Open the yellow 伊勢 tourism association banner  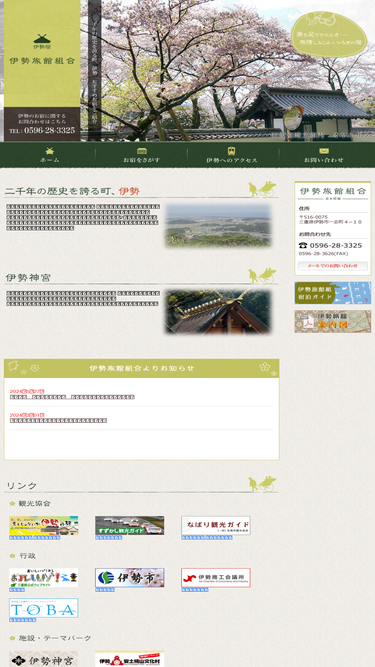click(x=44, y=525)
